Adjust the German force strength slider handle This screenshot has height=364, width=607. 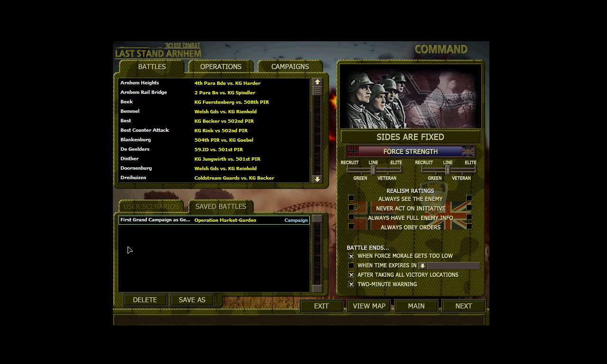point(373,170)
